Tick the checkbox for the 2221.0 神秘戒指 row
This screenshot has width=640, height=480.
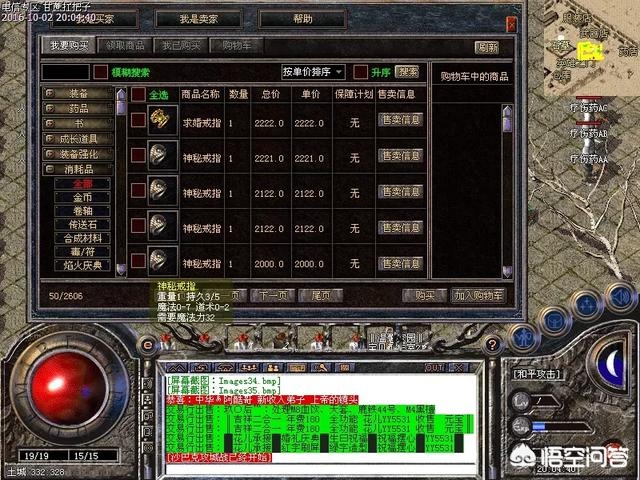point(138,156)
